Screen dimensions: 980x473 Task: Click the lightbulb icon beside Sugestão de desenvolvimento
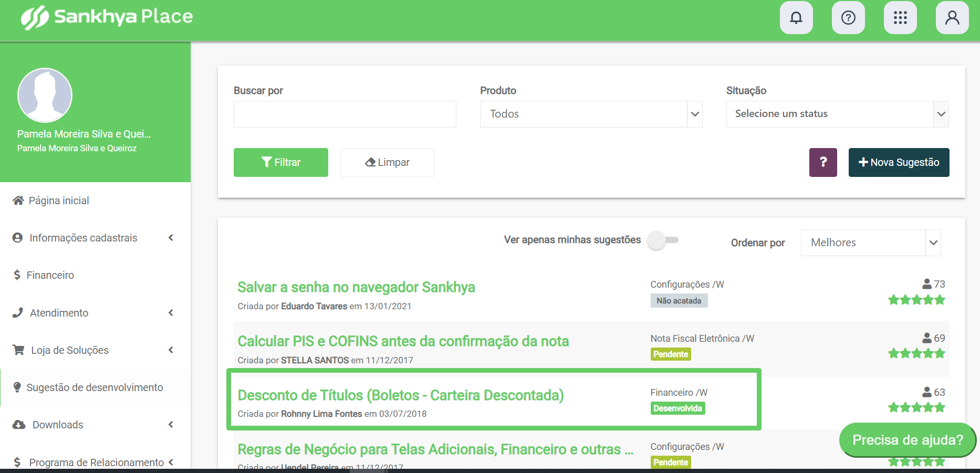click(17, 387)
